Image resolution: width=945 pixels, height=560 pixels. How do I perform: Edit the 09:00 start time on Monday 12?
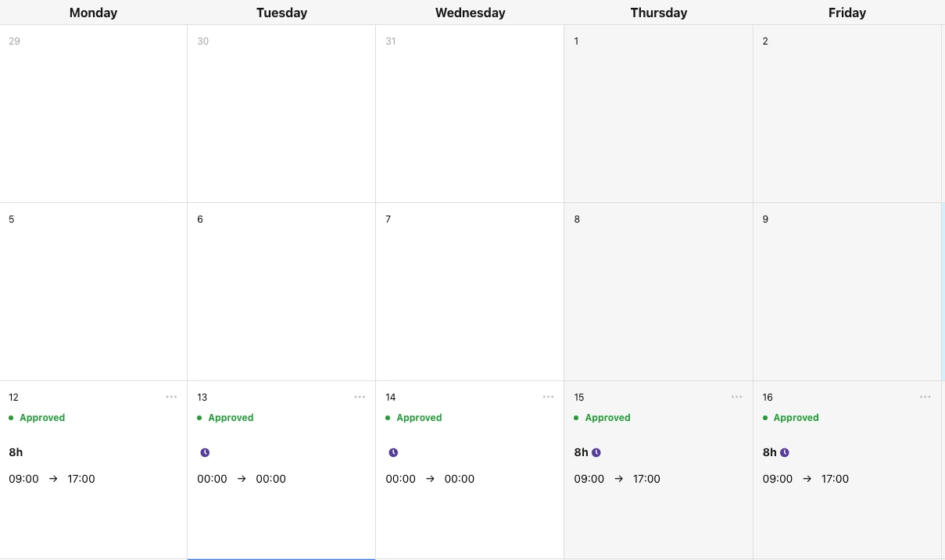(23, 479)
